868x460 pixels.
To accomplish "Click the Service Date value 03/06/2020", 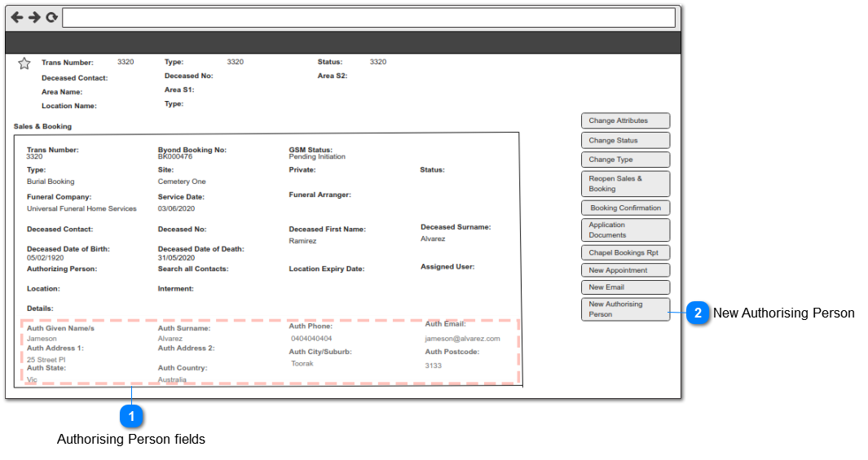I will (x=176, y=208).
